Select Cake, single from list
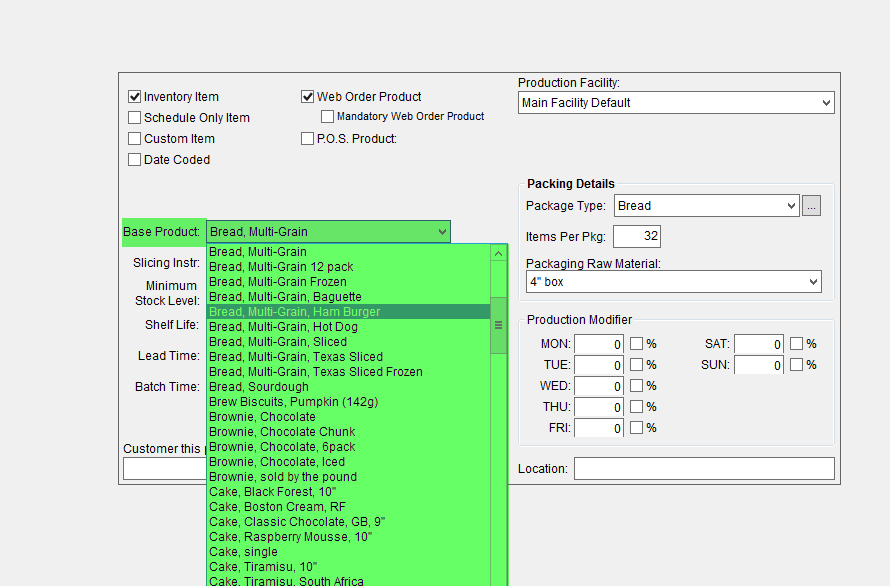Image resolution: width=890 pixels, height=586 pixels. [349, 552]
